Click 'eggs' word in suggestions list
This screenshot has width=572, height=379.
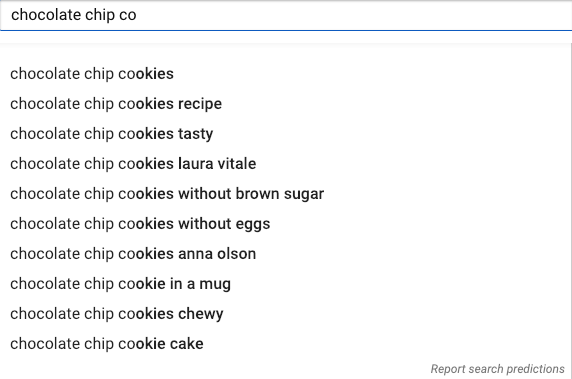coord(253,225)
